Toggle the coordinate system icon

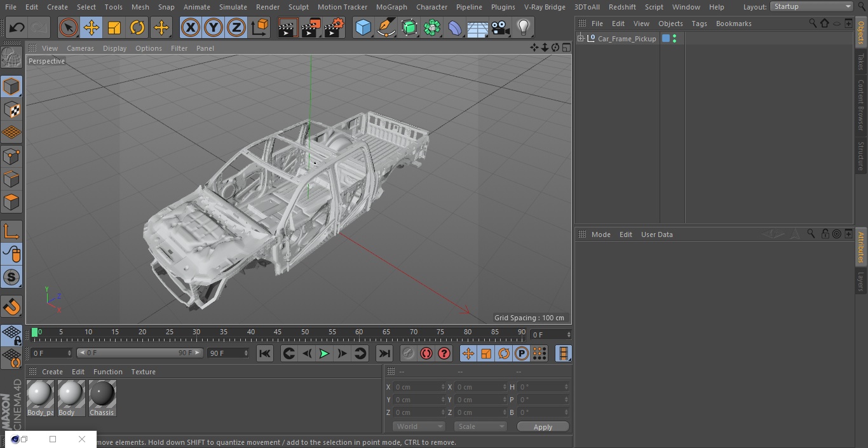coord(260,28)
